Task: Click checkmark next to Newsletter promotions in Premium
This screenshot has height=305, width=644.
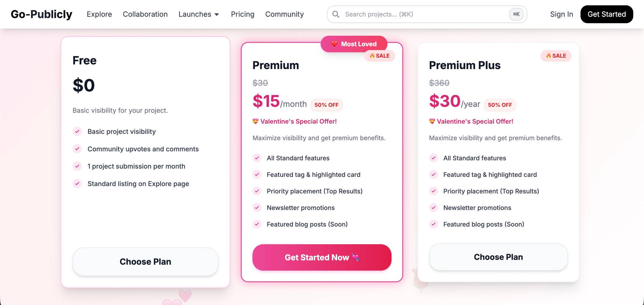Action: pos(257,208)
